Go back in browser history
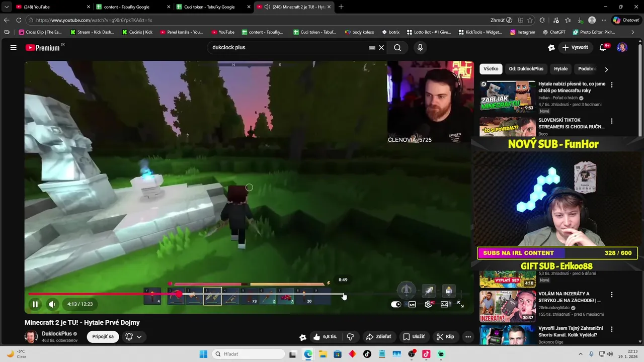 coord(6,20)
